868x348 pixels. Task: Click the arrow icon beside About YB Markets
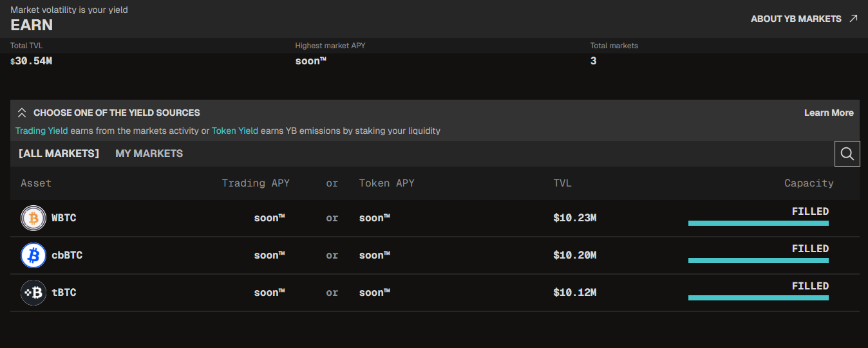pyautogui.click(x=853, y=19)
